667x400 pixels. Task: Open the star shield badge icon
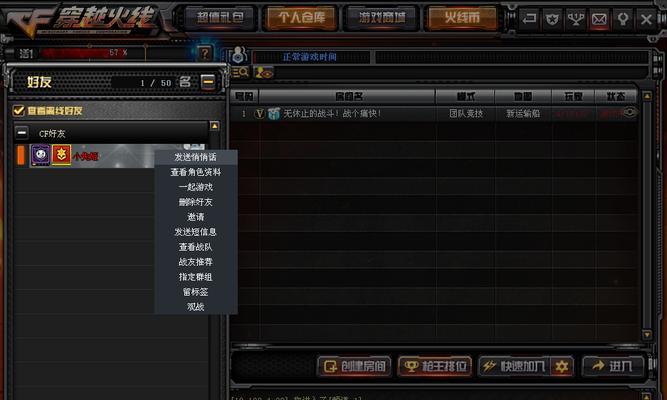click(x=552, y=19)
